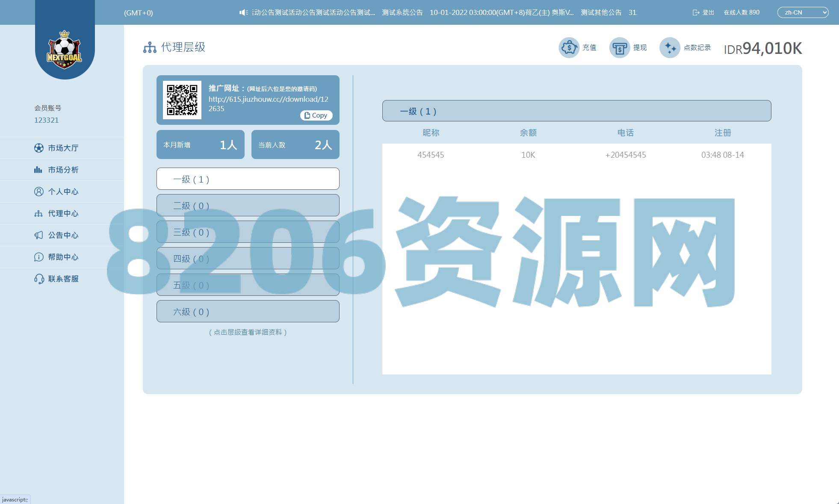Go to 个人中心 in sidebar
The image size is (839, 504).
(63, 192)
